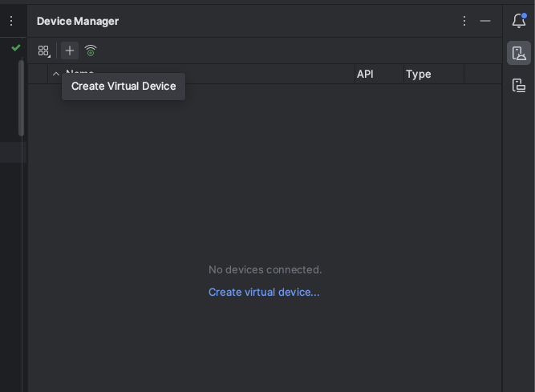The width and height of the screenshot is (535, 392).
Task: Click the plus icon to add a device
Action: pos(70,51)
